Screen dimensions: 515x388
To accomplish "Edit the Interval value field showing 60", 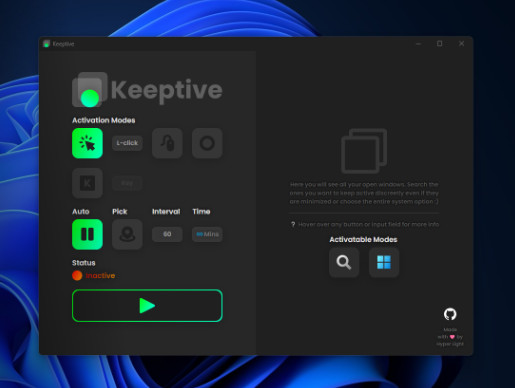I will 167,234.
